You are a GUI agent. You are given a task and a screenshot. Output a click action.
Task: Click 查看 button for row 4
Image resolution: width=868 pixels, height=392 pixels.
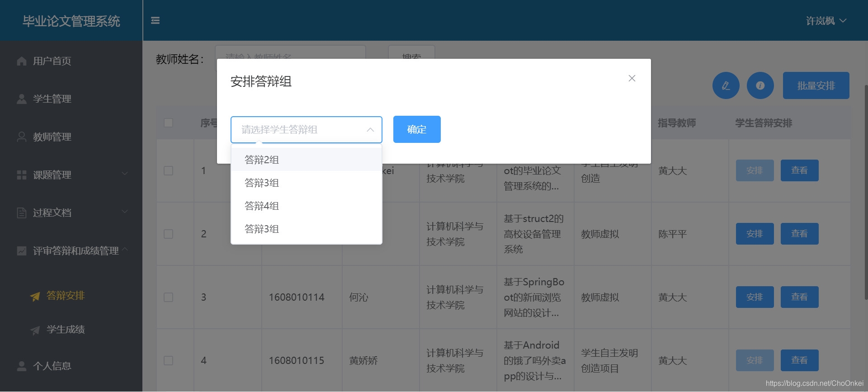[x=799, y=360]
